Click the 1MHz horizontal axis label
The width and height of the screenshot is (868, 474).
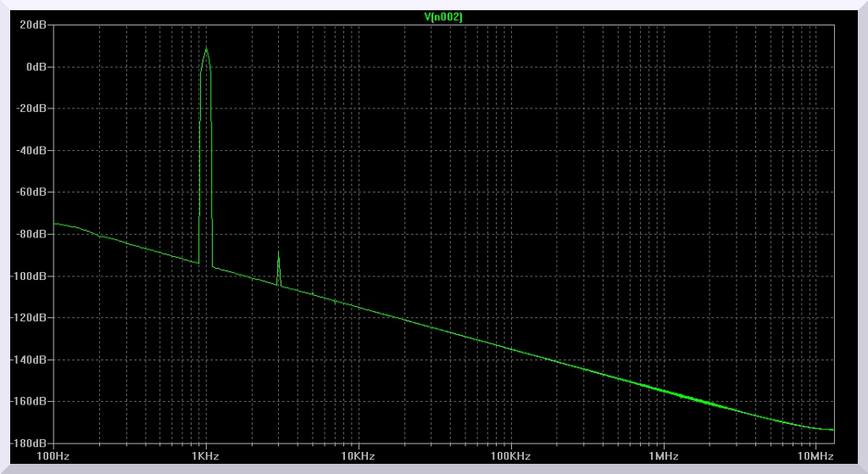pos(663,456)
